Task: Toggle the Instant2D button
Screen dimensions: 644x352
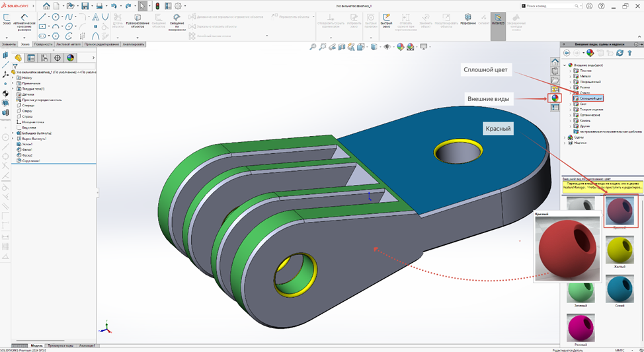Action: pyautogui.click(x=498, y=18)
